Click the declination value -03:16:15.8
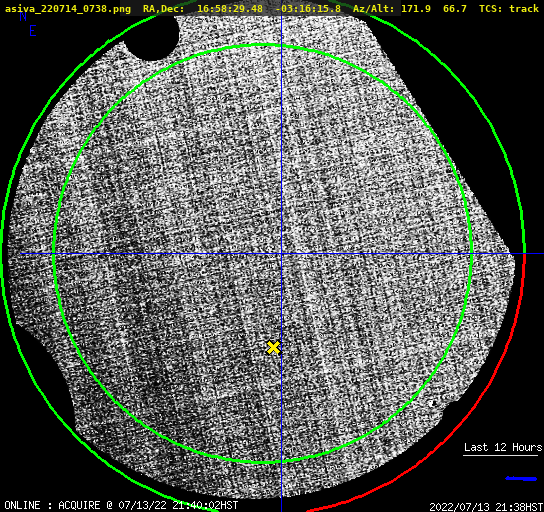544x512 pixels. (x=308, y=8)
